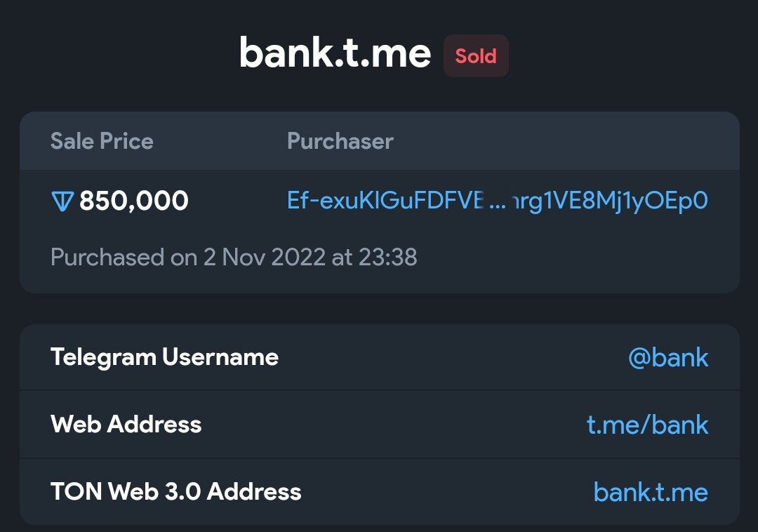Click the red Sold status badge
This screenshot has height=532, width=758.
(x=476, y=56)
